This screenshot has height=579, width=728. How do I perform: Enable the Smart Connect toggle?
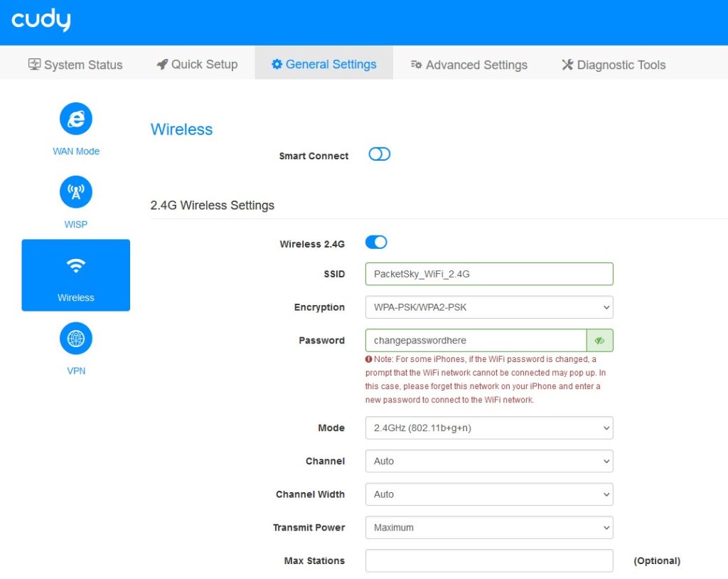pos(380,154)
